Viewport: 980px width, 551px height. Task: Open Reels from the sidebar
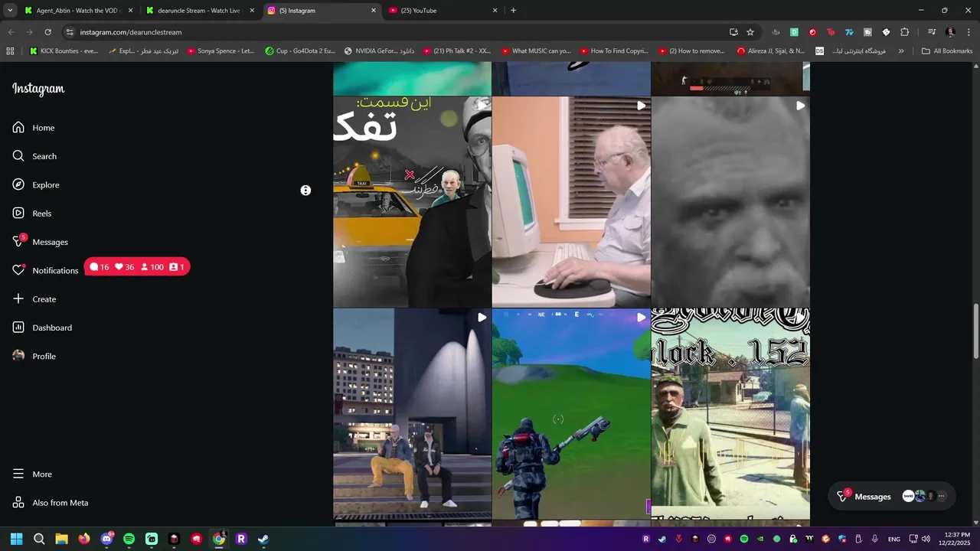(32, 214)
